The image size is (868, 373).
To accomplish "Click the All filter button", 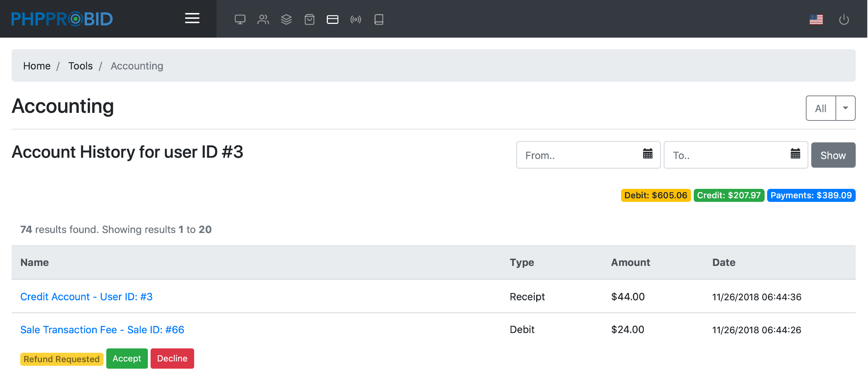I will pos(821,108).
